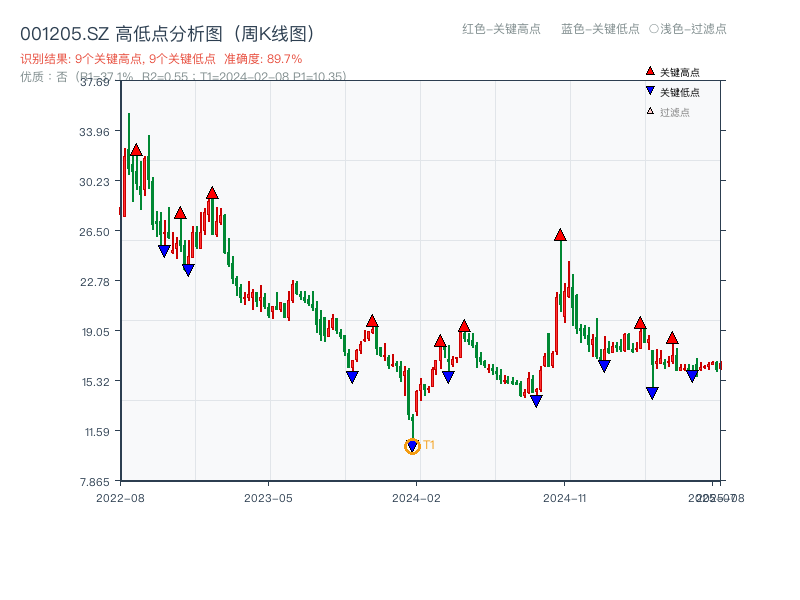The width and height of the screenshot is (800, 600).
Task: Select the blue 关键低点 triangle legend icon
Action: click(x=648, y=89)
